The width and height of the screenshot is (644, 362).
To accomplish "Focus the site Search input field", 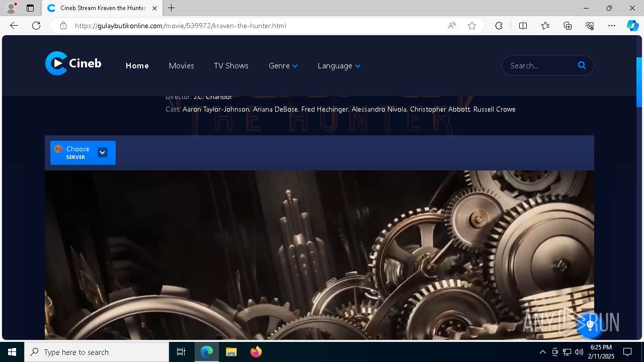I will click(541, 65).
